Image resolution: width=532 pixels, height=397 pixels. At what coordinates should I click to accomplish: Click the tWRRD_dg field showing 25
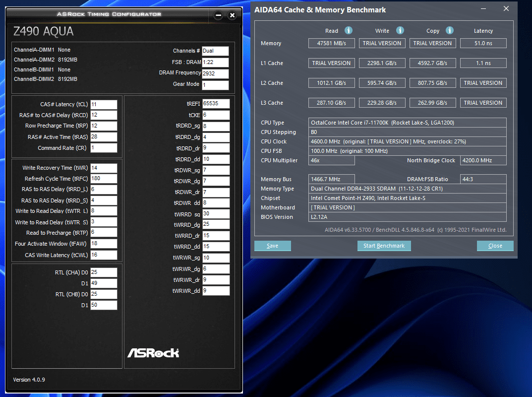(216, 224)
